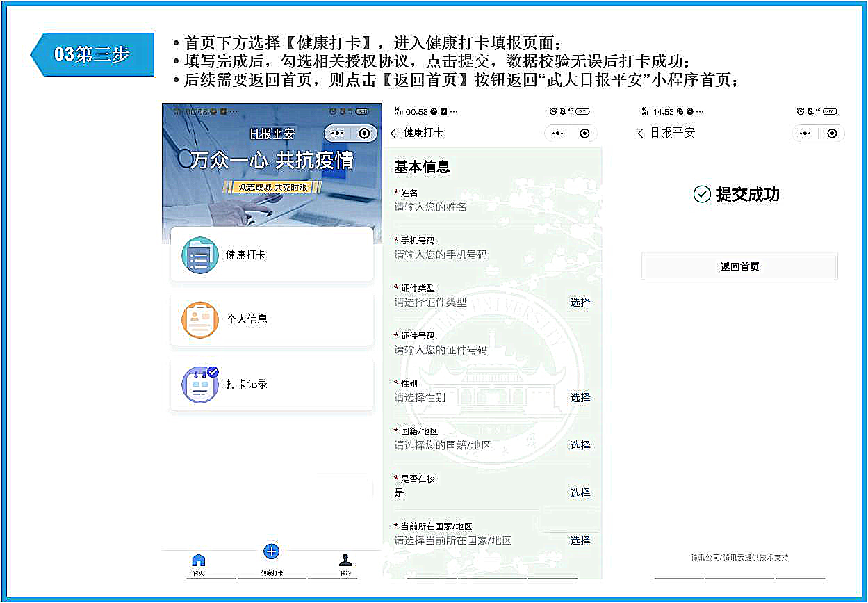
Task: Click the 姓名 input field
Action: click(473, 207)
